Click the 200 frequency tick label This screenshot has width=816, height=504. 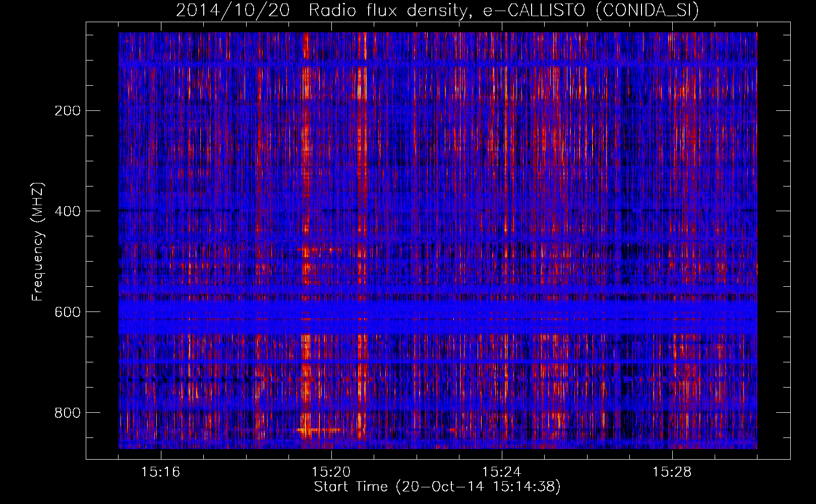tap(68, 111)
